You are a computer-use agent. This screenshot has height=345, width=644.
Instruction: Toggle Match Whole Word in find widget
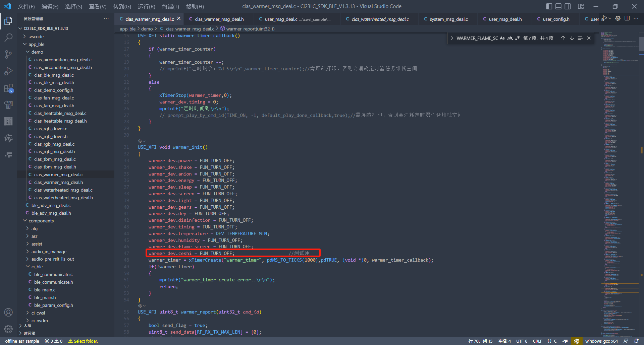pyautogui.click(x=510, y=38)
